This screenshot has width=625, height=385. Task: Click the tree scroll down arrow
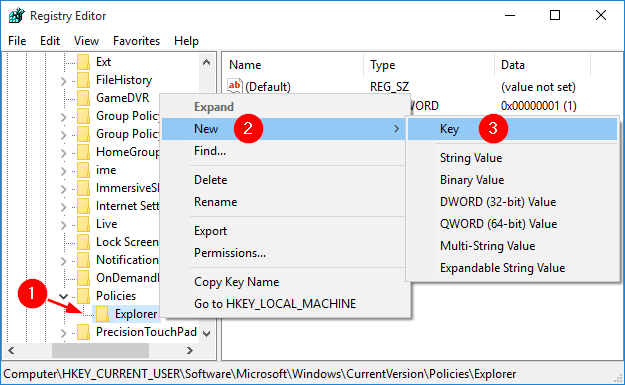[206, 334]
